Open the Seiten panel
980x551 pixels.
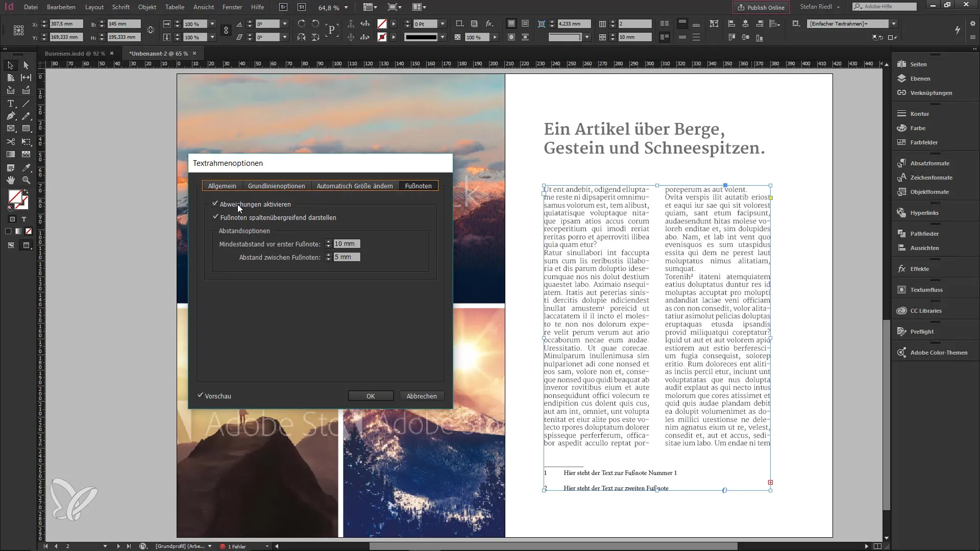click(918, 64)
